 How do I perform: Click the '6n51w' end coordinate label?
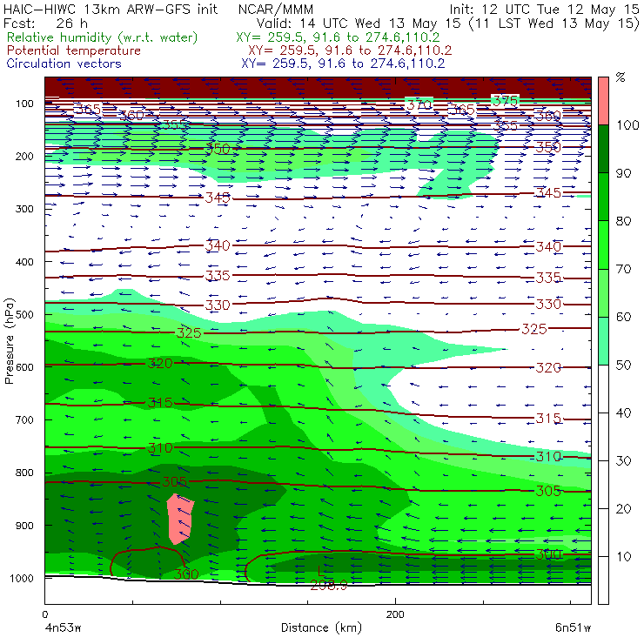pos(573,627)
